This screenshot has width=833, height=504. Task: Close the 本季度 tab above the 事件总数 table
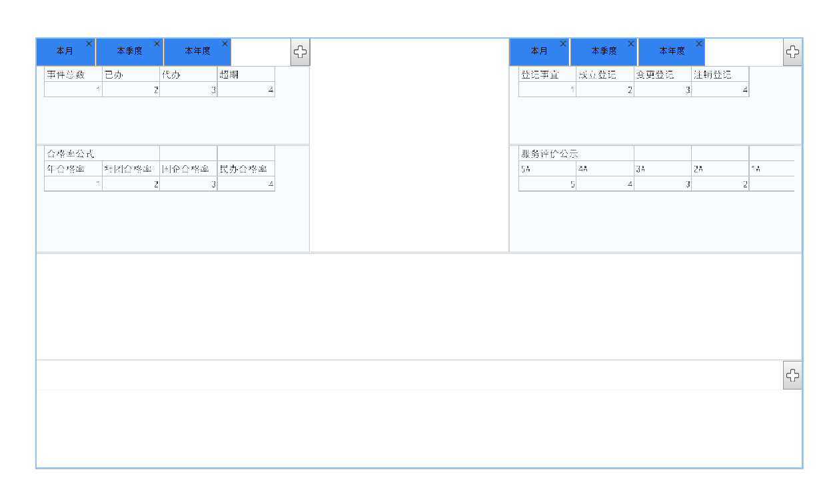click(157, 44)
